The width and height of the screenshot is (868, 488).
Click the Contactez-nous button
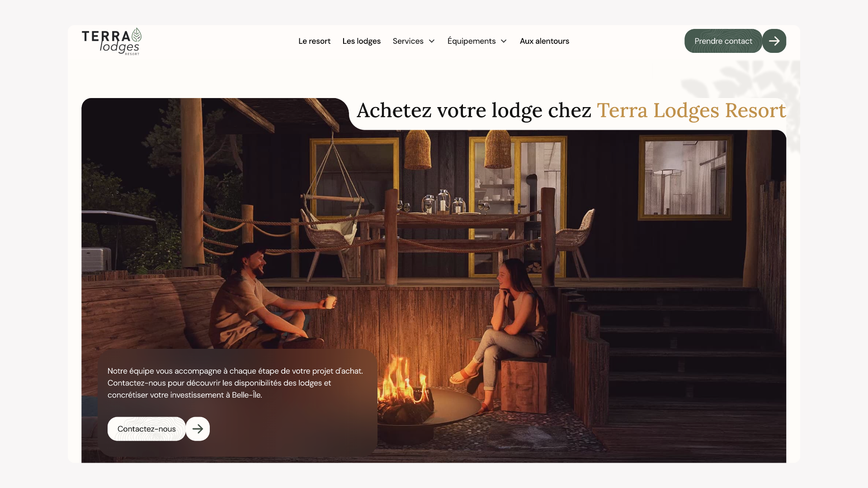pyautogui.click(x=146, y=429)
